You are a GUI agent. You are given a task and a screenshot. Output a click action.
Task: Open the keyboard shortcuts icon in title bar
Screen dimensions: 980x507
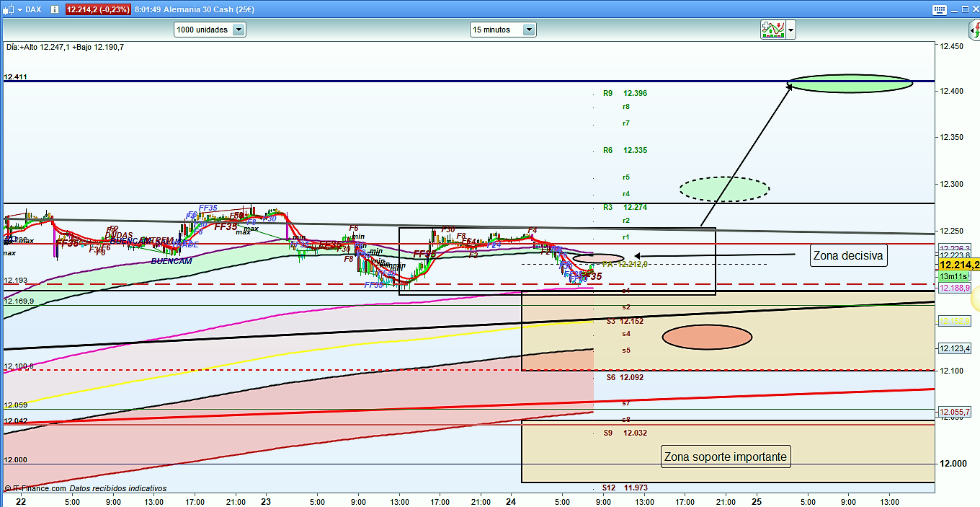click(938, 9)
